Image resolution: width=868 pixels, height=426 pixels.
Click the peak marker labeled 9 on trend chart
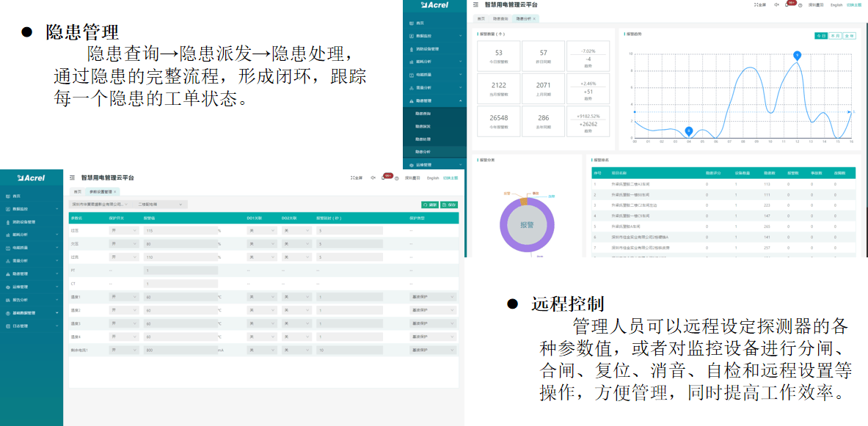(797, 55)
